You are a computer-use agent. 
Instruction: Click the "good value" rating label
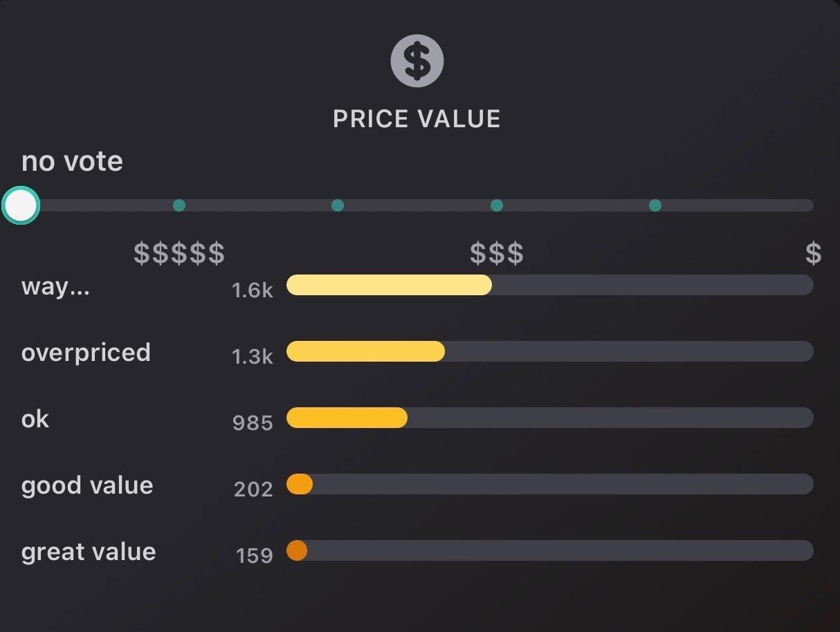pyautogui.click(x=87, y=485)
